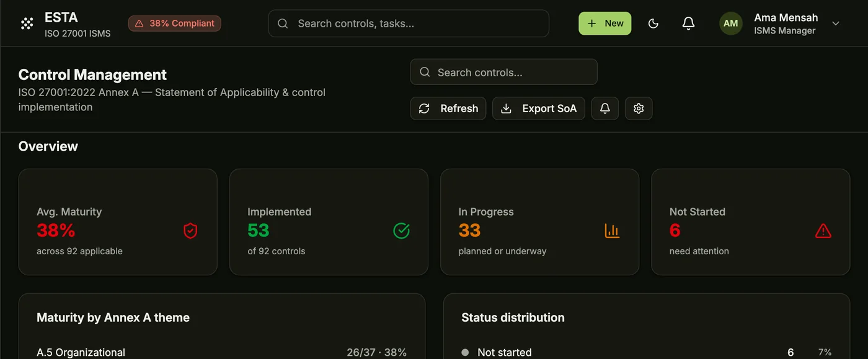The image size is (868, 359).
Task: Click 'need attention' text
Action: coord(699,251)
